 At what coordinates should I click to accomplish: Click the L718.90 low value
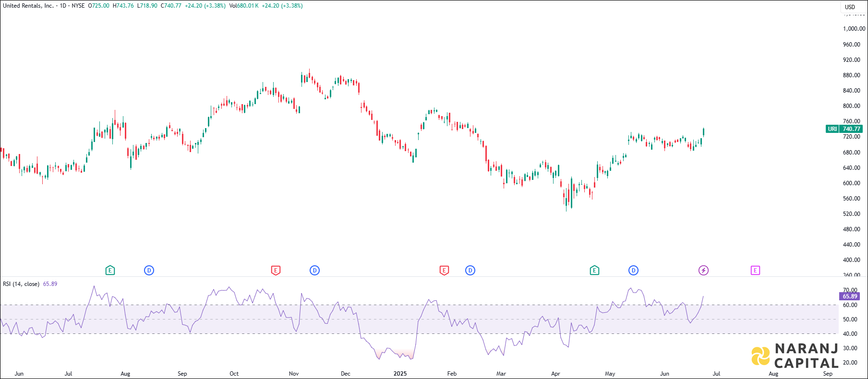(x=147, y=6)
